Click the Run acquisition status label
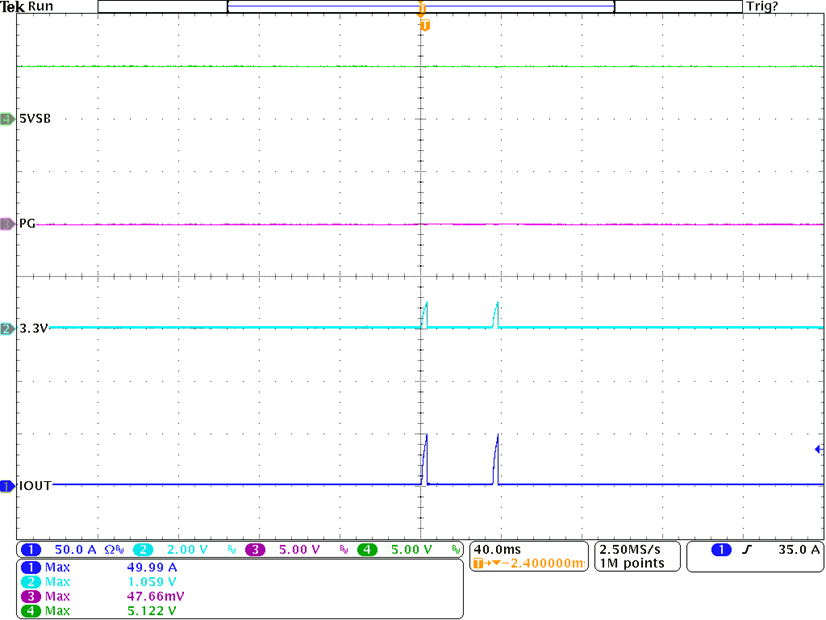This screenshot has width=826, height=620. point(41,6)
